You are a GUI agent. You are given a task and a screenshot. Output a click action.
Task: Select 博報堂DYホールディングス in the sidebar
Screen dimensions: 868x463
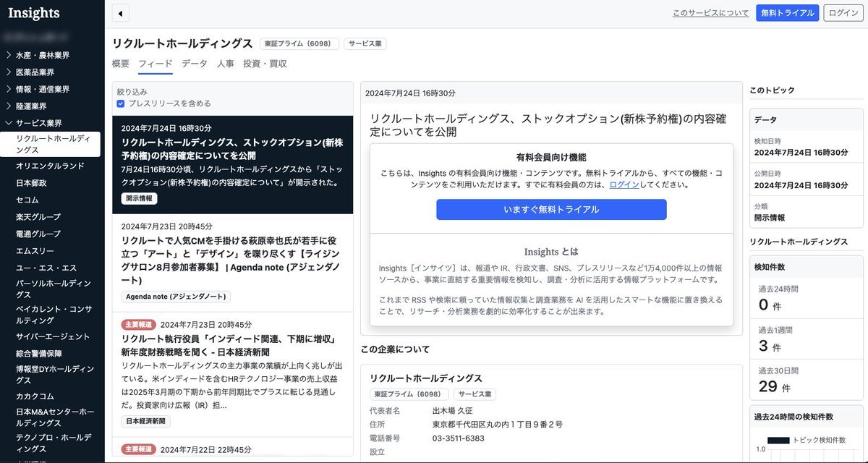(x=55, y=375)
